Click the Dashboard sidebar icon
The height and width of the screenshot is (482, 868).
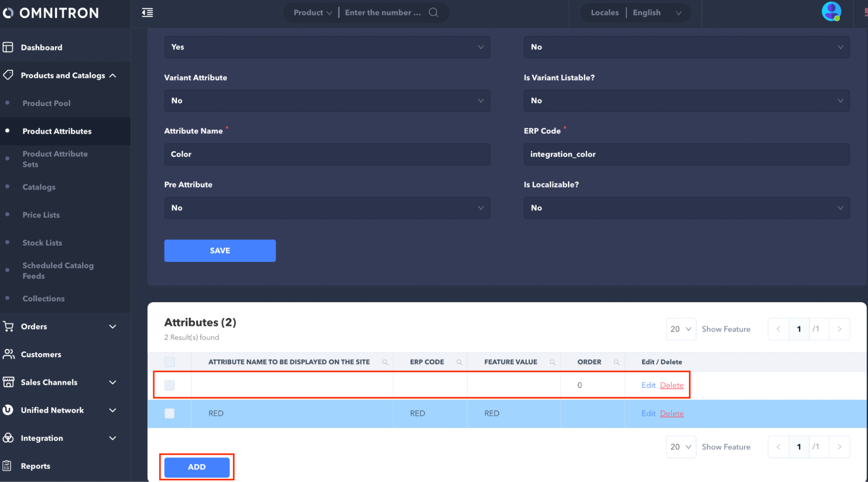pos(8,47)
